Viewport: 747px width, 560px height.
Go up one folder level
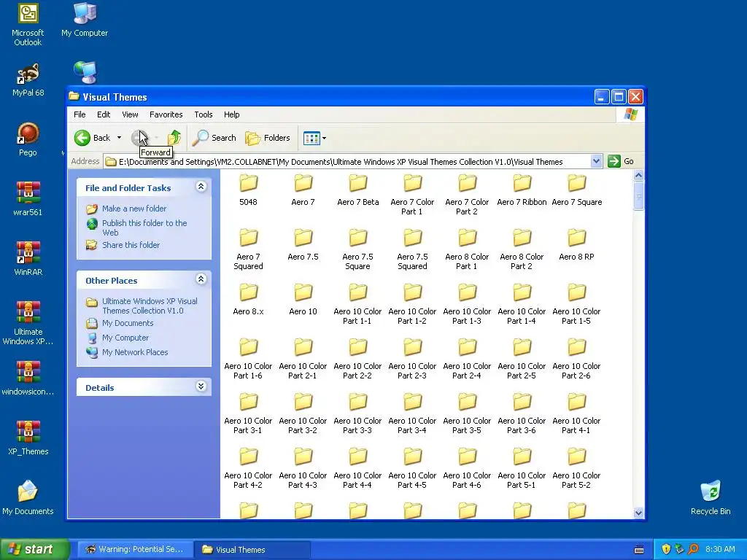pos(174,138)
